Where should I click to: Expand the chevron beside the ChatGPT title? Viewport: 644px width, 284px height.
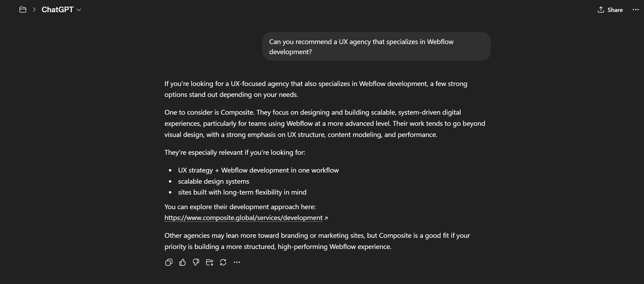point(79,10)
